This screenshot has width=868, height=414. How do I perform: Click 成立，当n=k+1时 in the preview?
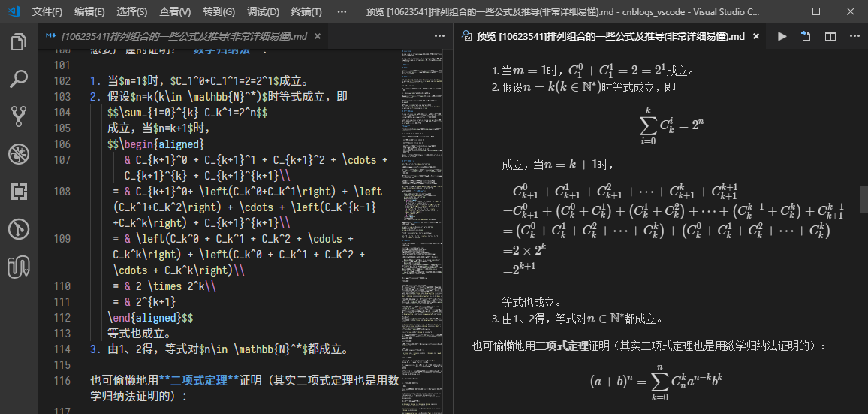556,165
